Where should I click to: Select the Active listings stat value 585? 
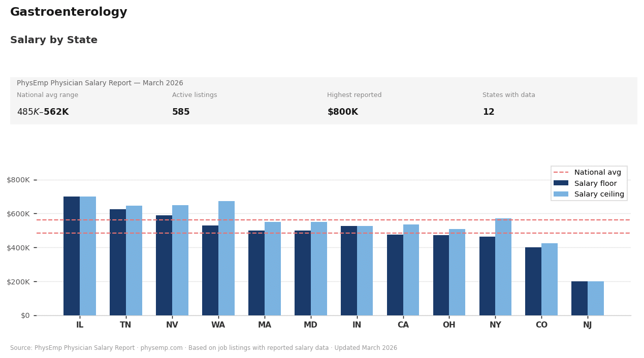[x=181, y=112]
